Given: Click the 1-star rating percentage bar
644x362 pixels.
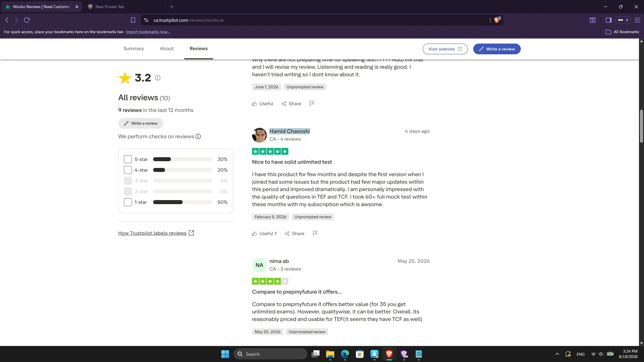Looking at the screenshot, I should [182, 202].
